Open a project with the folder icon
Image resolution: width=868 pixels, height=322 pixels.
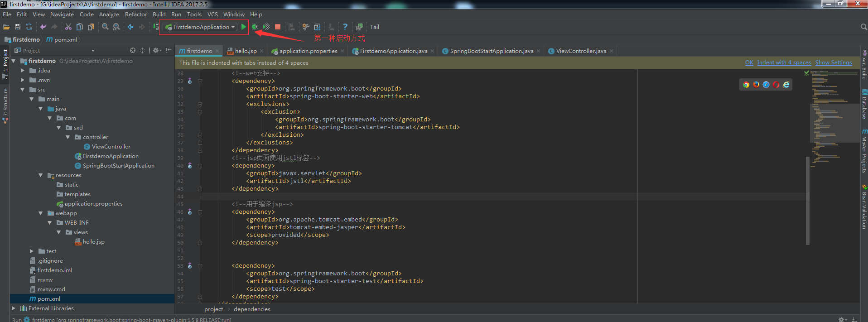[6, 27]
